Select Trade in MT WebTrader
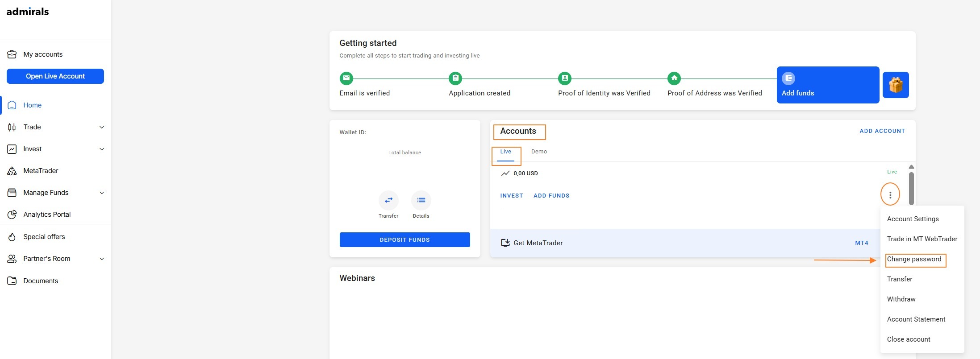980x359 pixels. [922, 239]
